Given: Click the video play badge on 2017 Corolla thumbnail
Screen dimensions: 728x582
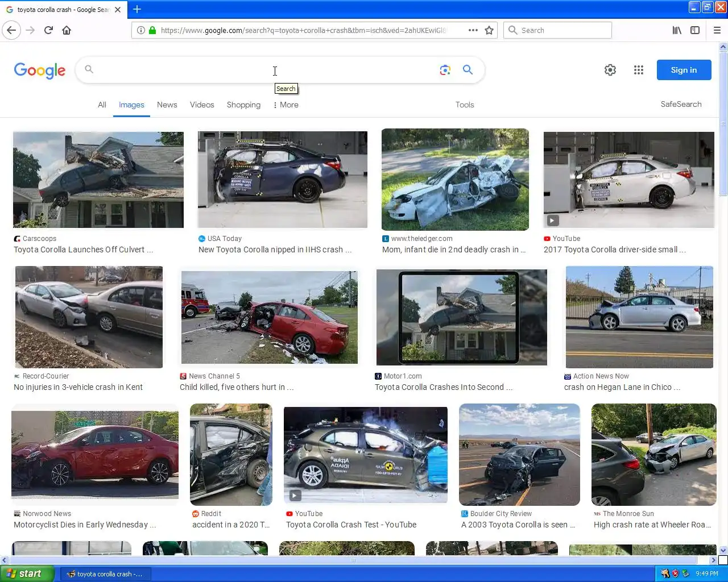Looking at the screenshot, I should (x=553, y=221).
